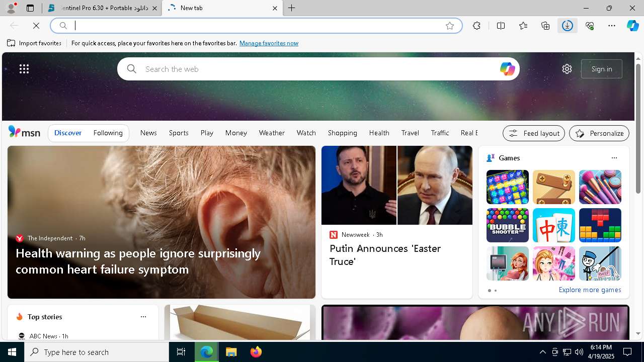Click the Copilot icon in web search box
Screen dimensions: 644x362
[507, 69]
